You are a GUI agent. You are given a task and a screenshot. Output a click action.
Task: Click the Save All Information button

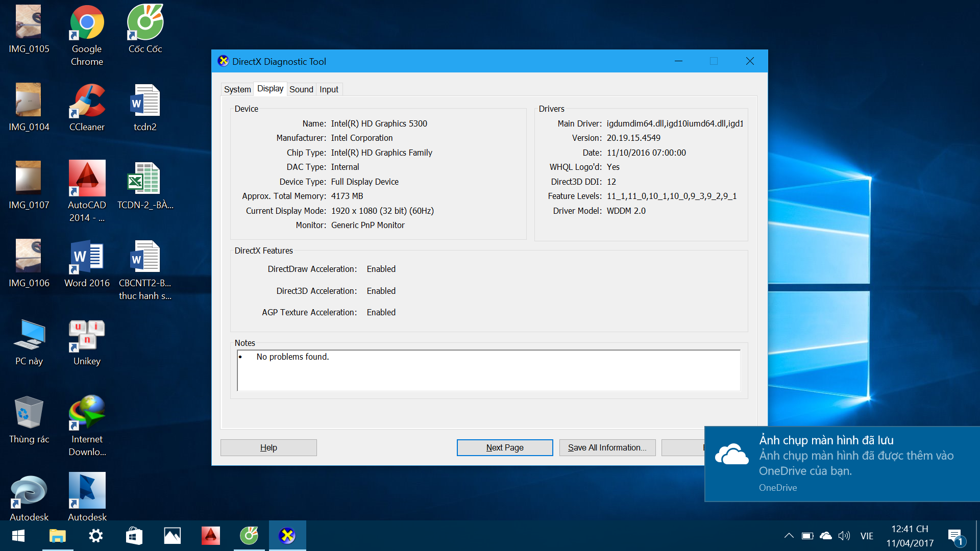607,447
